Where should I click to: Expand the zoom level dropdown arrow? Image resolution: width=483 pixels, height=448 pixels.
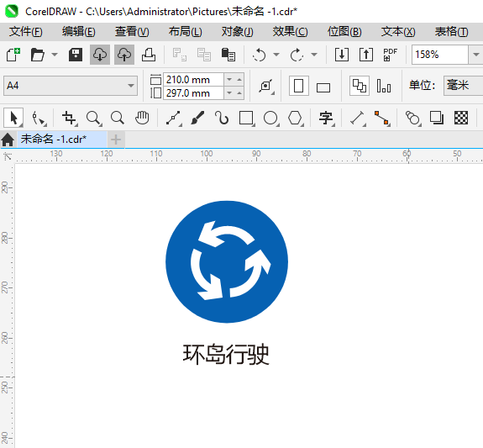tap(476, 55)
